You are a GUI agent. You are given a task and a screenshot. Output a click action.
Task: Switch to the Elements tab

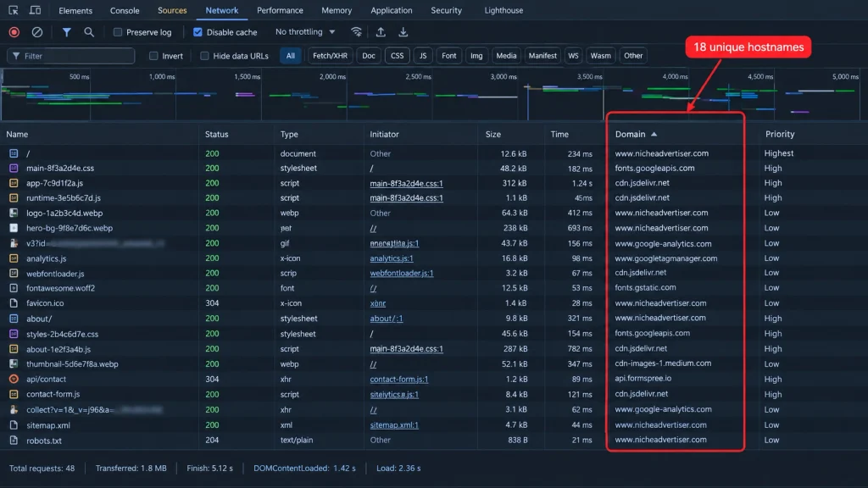click(75, 10)
